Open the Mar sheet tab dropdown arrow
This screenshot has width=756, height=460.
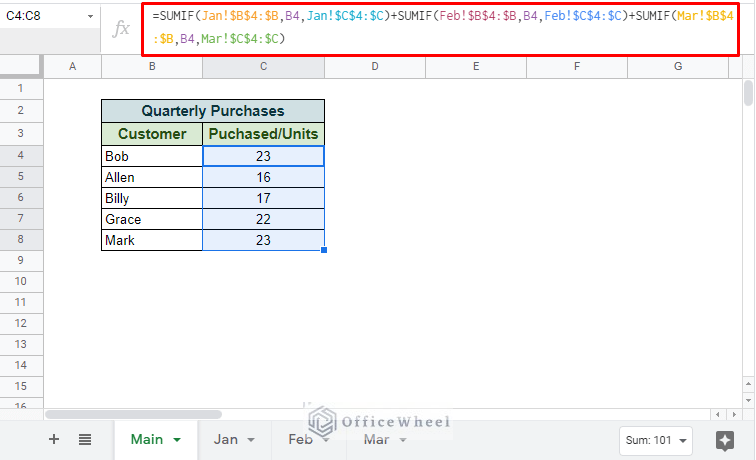(x=403, y=440)
